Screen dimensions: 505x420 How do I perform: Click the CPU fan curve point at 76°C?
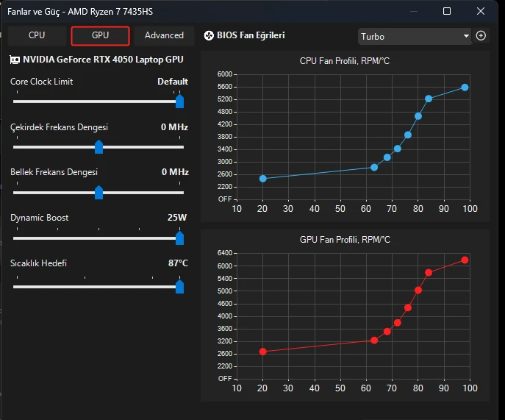pos(408,135)
